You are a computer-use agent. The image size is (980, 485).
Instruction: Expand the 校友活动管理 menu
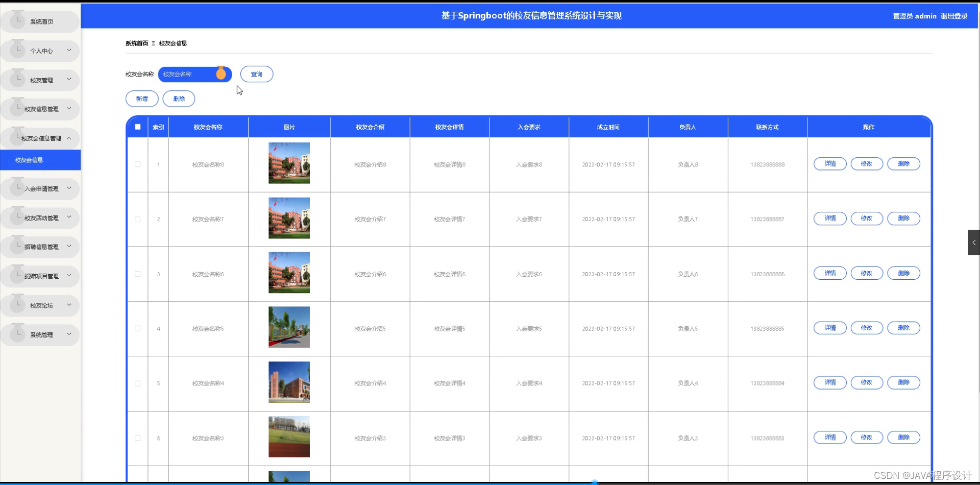click(40, 217)
